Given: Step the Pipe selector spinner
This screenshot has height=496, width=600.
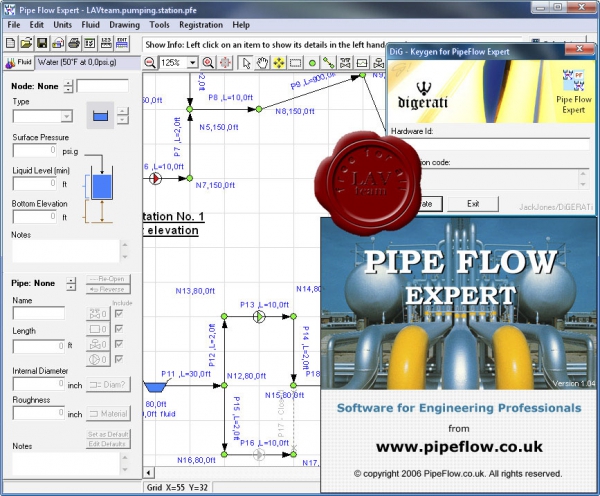Looking at the screenshot, I should (71, 284).
